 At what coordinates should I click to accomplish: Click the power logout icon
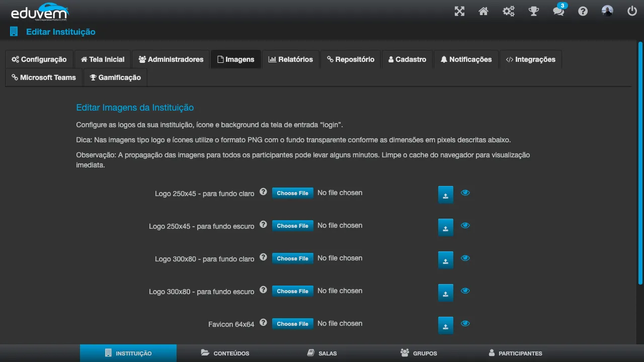pyautogui.click(x=632, y=11)
